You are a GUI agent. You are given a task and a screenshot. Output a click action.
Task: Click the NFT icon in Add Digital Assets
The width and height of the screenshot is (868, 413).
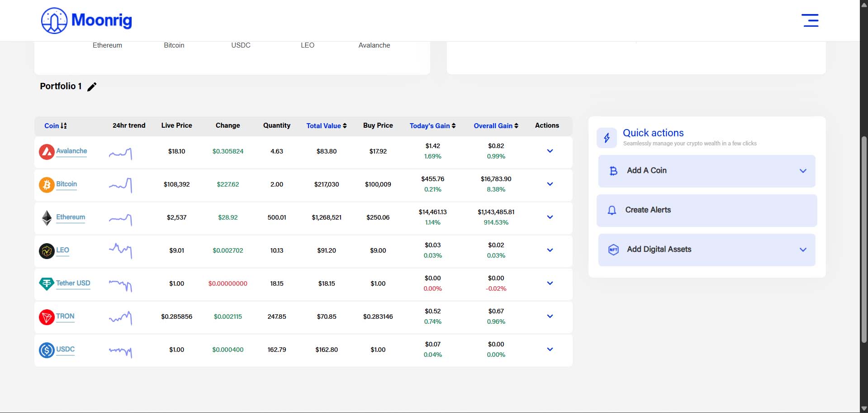coord(613,250)
